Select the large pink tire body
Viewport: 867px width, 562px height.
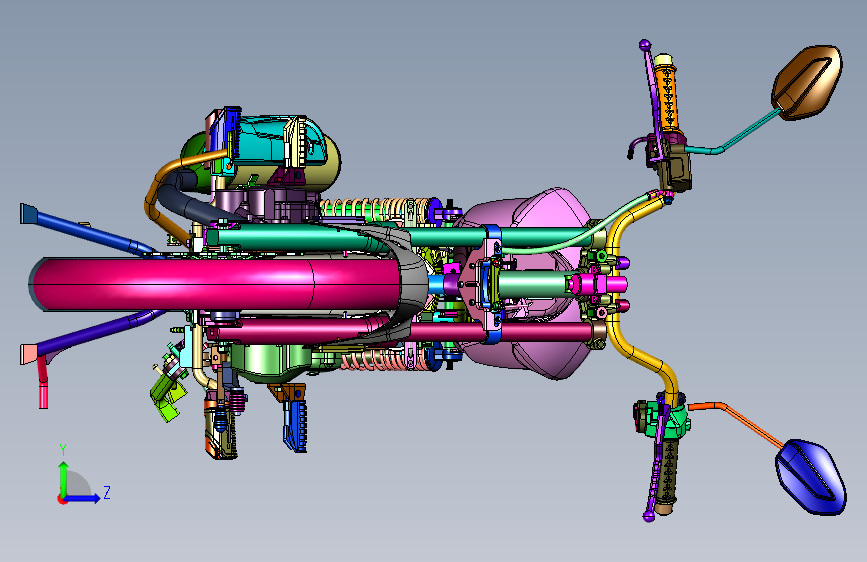pyautogui.click(x=216, y=284)
